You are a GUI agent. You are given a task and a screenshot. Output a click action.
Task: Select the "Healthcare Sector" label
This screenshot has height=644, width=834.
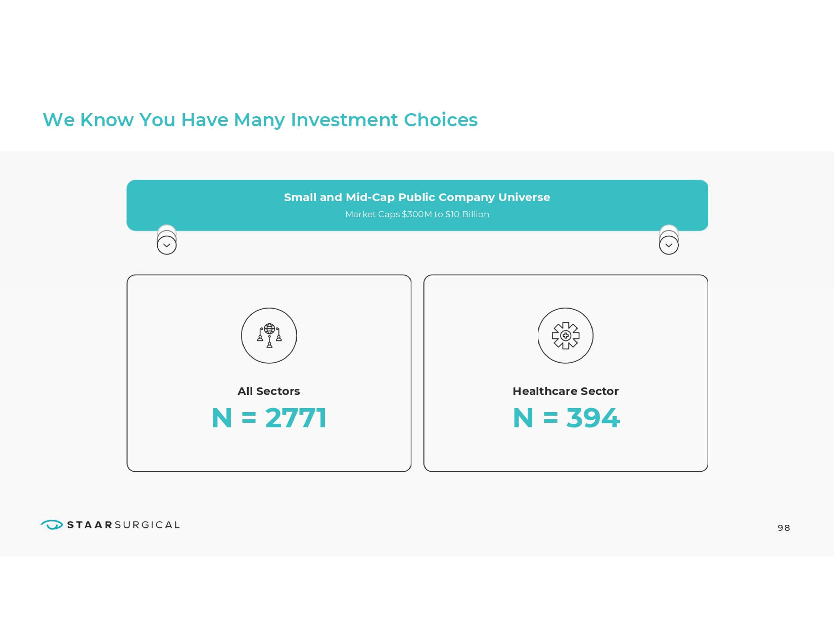[566, 391]
